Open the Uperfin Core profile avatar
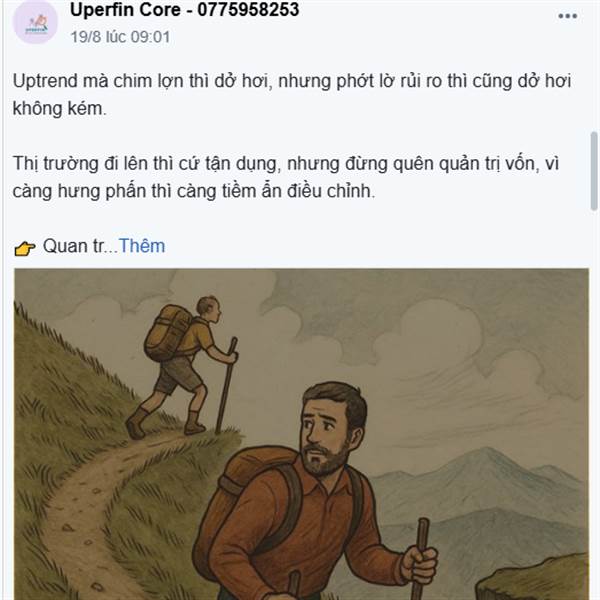The image size is (600, 600). pos(35,22)
